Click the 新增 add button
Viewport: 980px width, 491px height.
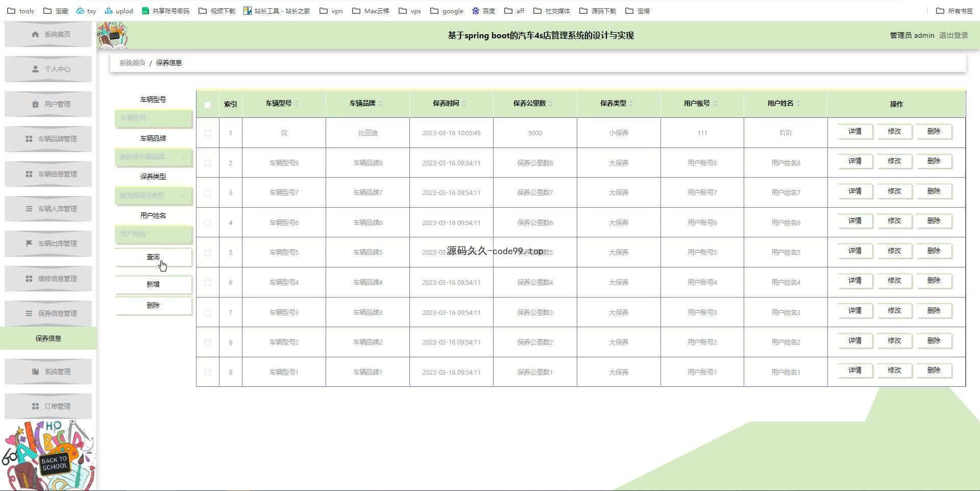pyautogui.click(x=153, y=284)
